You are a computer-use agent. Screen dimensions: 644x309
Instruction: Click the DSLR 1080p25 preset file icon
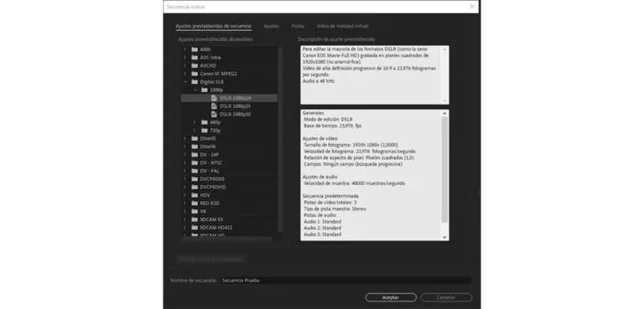[x=214, y=106]
